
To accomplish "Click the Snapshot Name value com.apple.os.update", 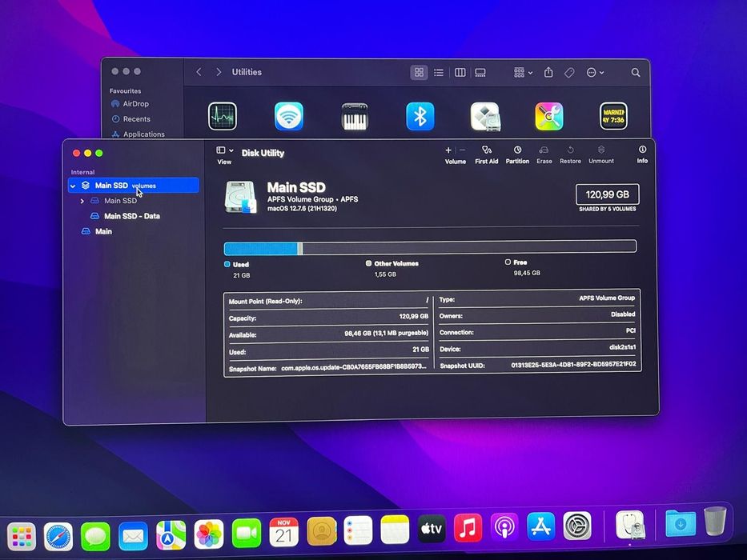I will 354,368.
